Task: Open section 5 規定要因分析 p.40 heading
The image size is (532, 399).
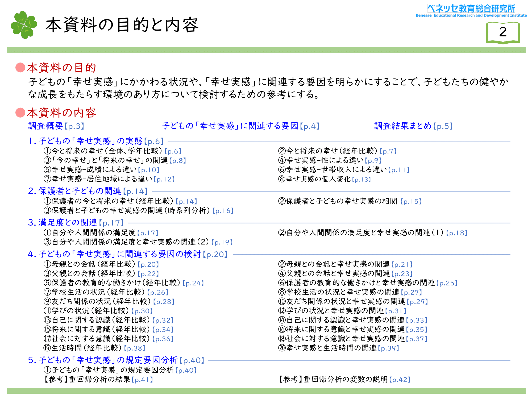Action: (x=116, y=360)
